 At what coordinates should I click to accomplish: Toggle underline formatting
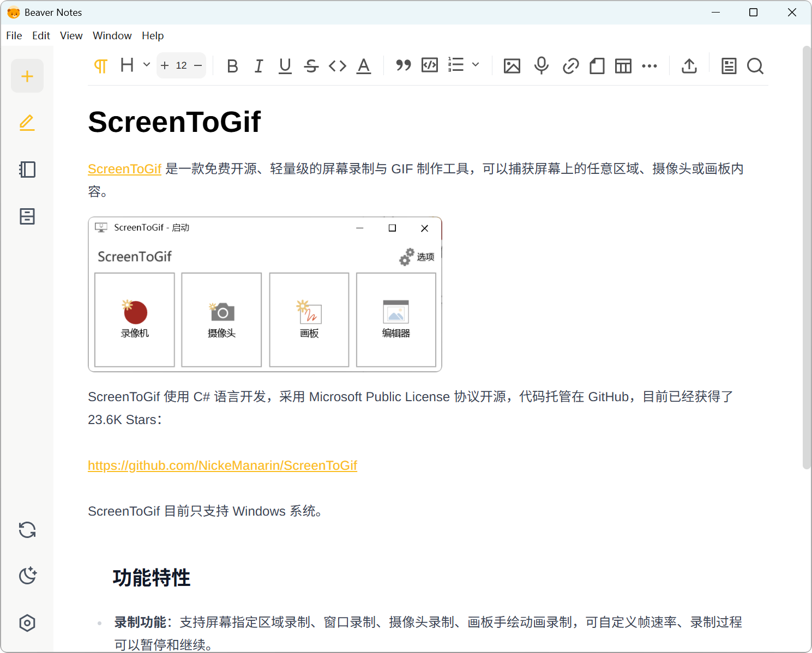pyautogui.click(x=285, y=66)
